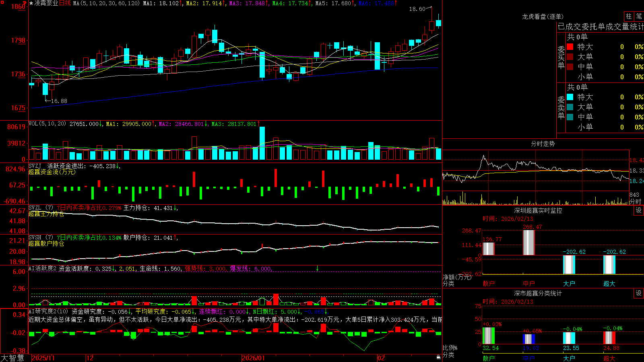Click the 深市超赢分类统计 panel title

[x=538, y=293]
